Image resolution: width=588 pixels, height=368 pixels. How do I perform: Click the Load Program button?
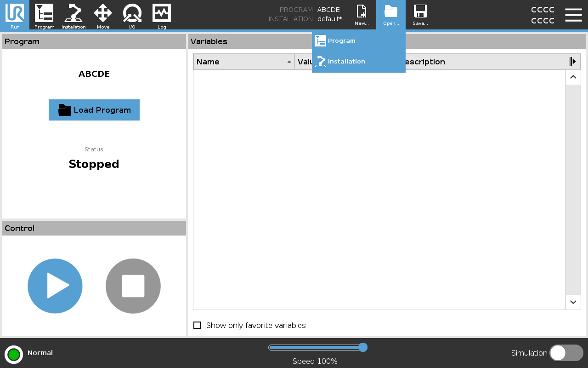[x=94, y=110]
